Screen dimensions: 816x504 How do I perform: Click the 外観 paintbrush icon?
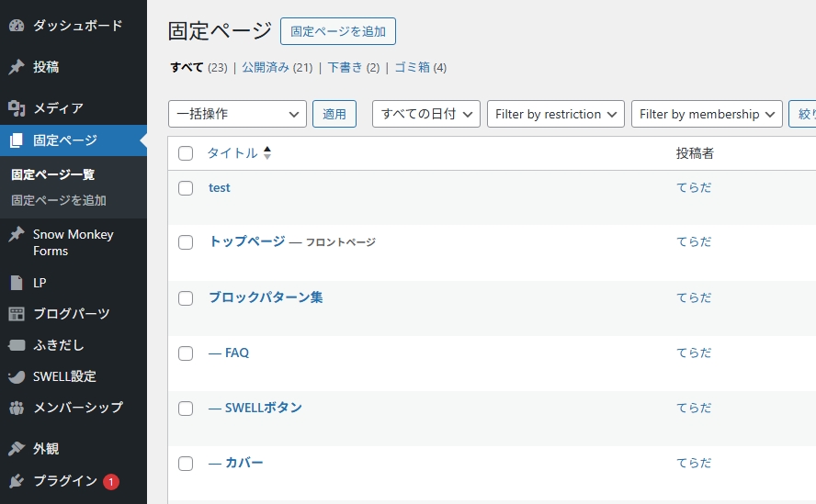pyautogui.click(x=17, y=449)
